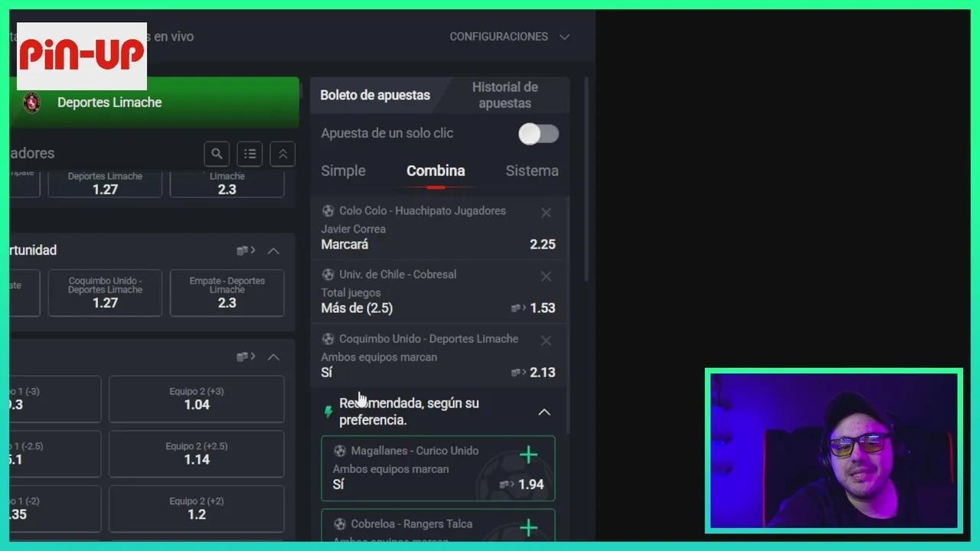Image resolution: width=980 pixels, height=551 pixels.
Task: Pick top Limache 2.3 odds button
Action: [x=227, y=184]
